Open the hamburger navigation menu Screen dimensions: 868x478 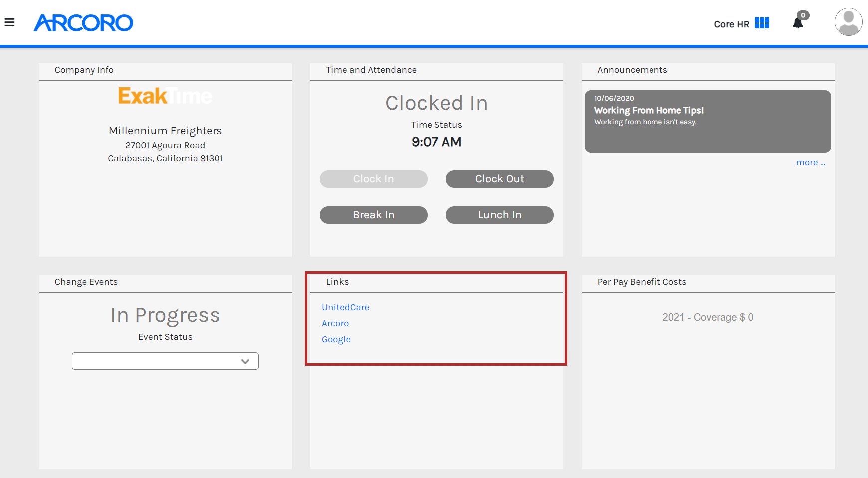click(9, 22)
